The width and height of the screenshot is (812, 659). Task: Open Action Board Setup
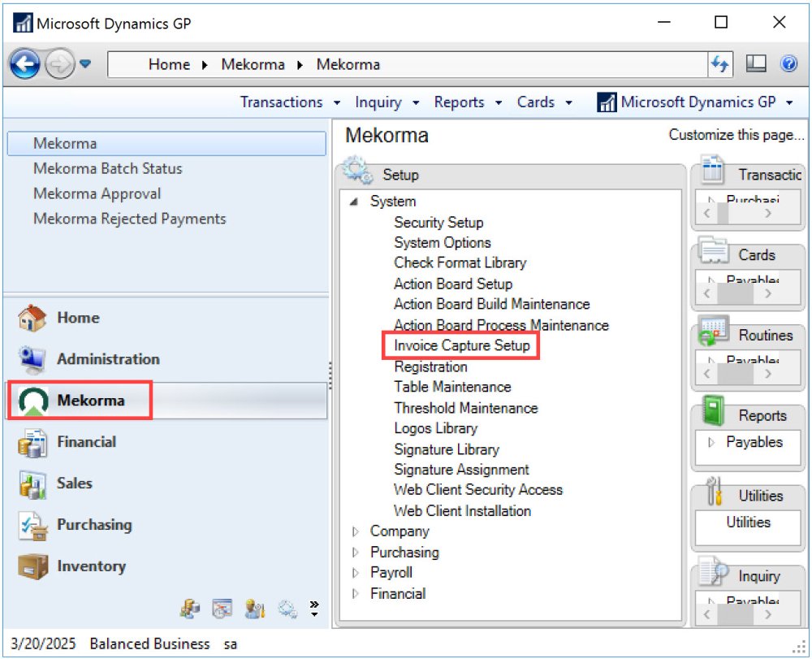coord(453,284)
